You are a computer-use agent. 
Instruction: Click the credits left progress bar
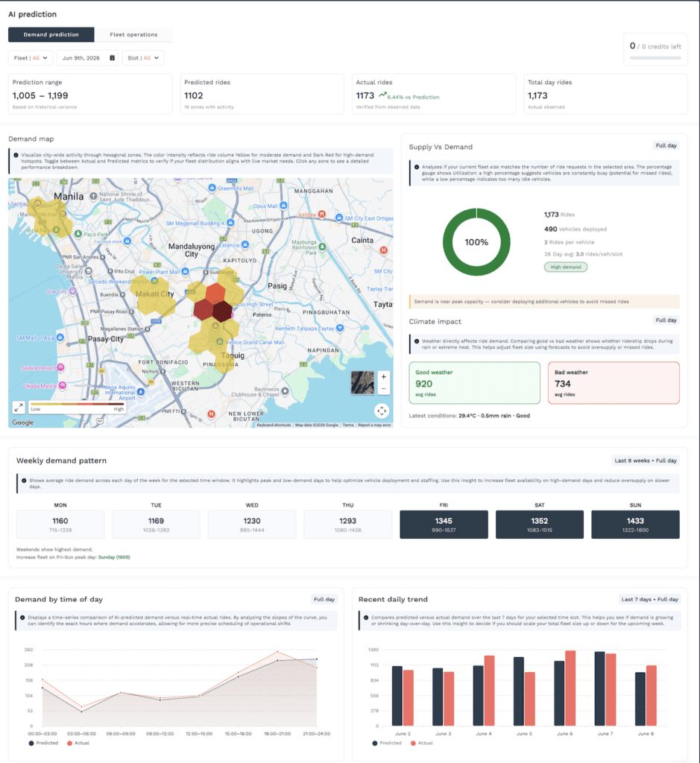[x=655, y=58]
